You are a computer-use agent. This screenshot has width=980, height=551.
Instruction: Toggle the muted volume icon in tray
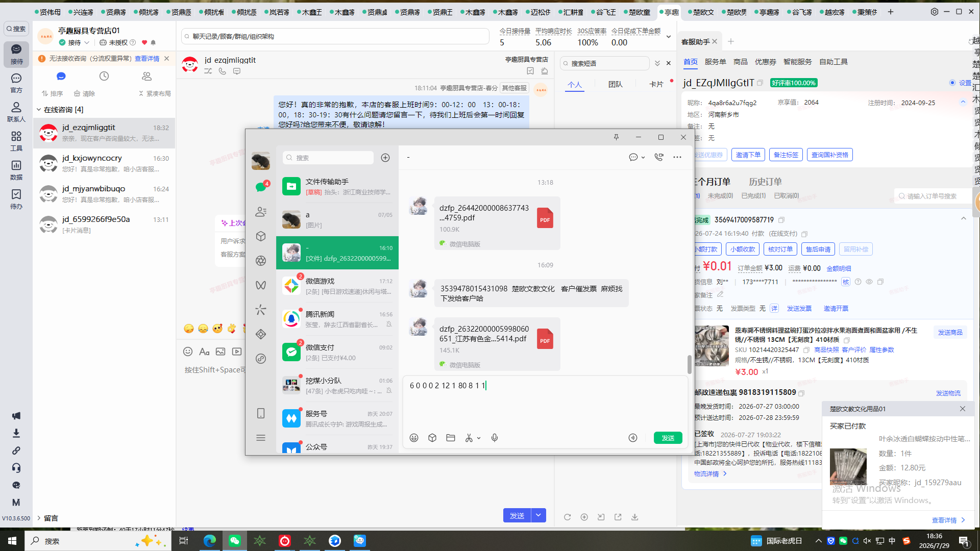pos(867,541)
